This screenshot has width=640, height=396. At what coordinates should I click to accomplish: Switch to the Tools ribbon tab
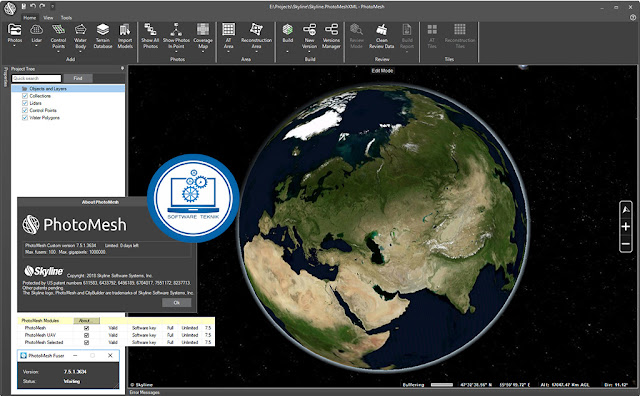click(x=66, y=18)
